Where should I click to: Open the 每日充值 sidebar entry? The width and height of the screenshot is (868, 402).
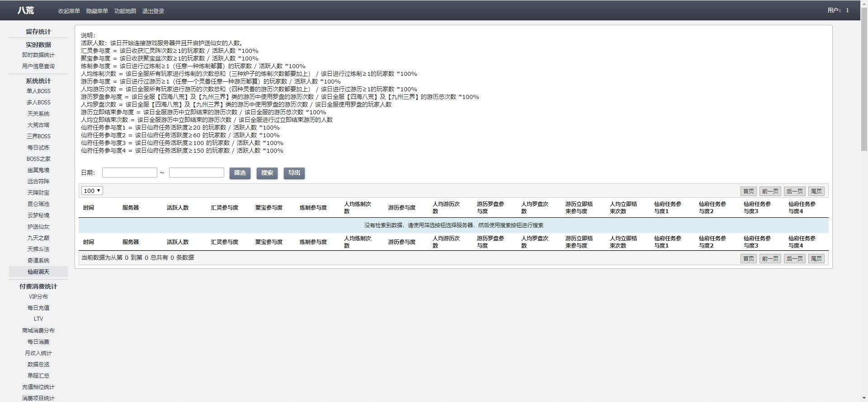tap(38, 308)
